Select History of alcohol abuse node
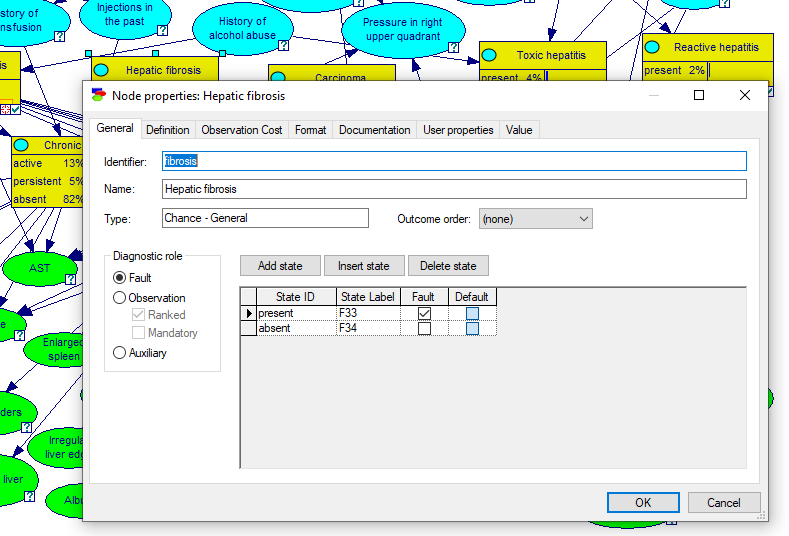This screenshot has height=536, width=789. pyautogui.click(x=243, y=28)
